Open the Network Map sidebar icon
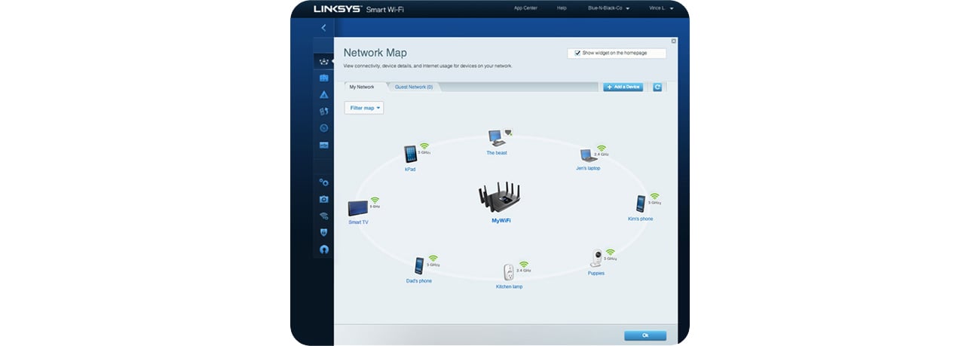This screenshot has width=980, height=346. click(323, 61)
